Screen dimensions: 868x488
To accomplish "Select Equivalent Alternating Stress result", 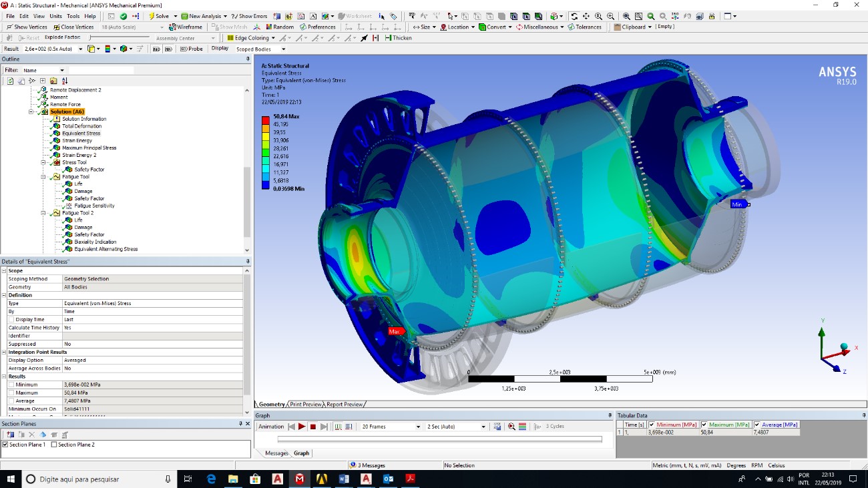I will click(106, 249).
